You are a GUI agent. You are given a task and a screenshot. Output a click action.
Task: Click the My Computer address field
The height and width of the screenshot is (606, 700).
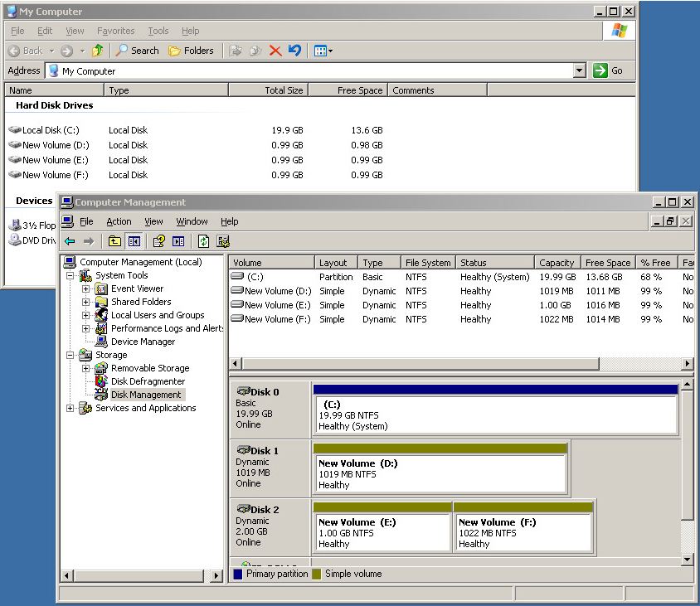coord(310,71)
